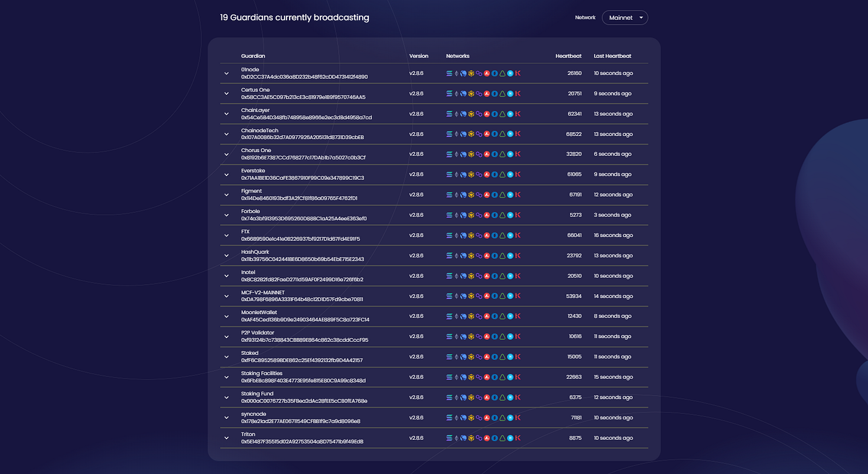The height and width of the screenshot is (474, 868).
Task: Click the Solana icon in the 01node row
Action: click(x=449, y=73)
